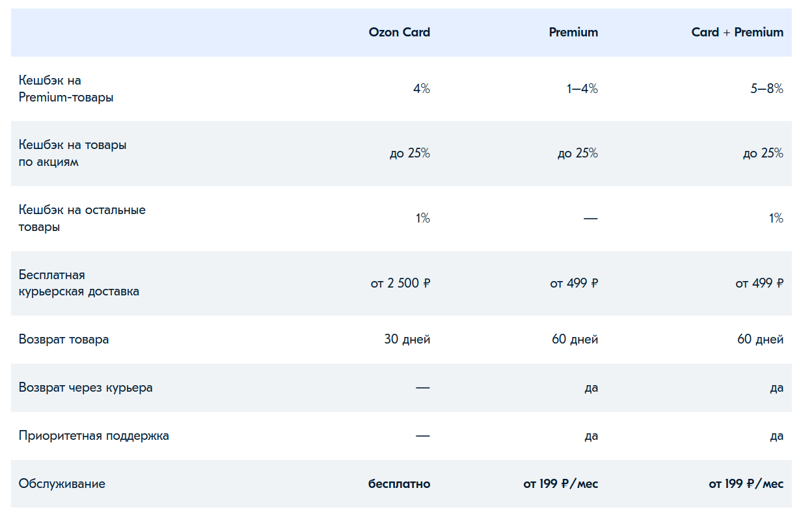Click the Кешбэк на остальные товары label

pyautogui.click(x=82, y=219)
